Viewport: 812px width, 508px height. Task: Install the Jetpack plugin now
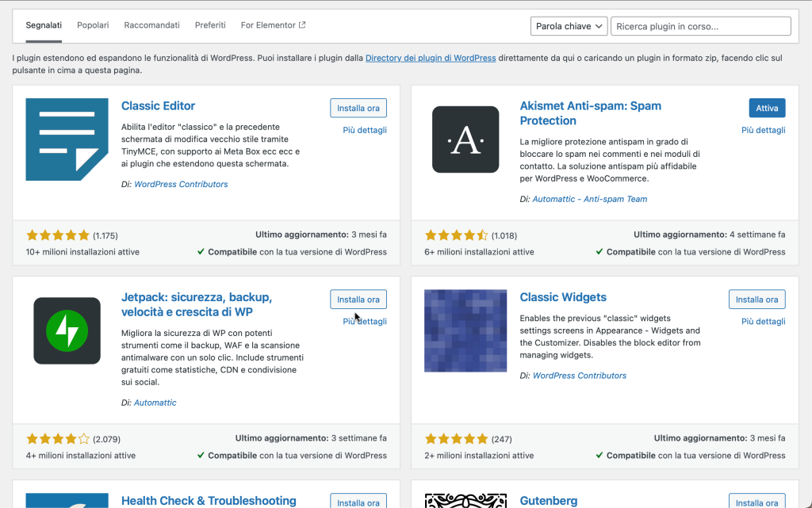click(358, 300)
